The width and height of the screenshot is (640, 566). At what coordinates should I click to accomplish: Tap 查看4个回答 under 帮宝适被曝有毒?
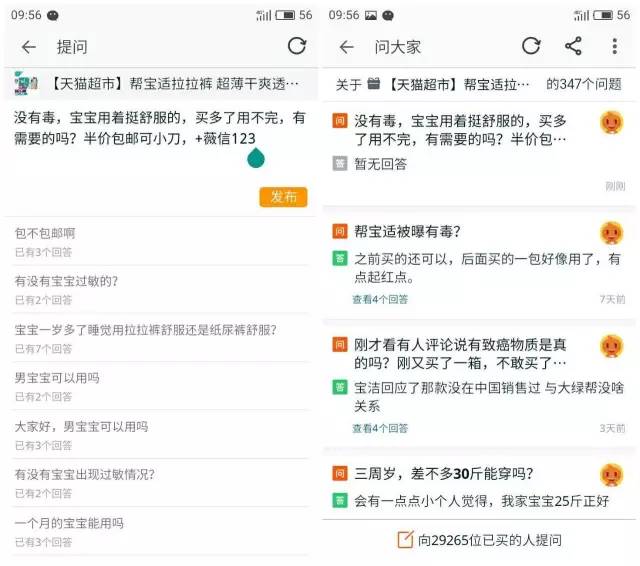380,299
